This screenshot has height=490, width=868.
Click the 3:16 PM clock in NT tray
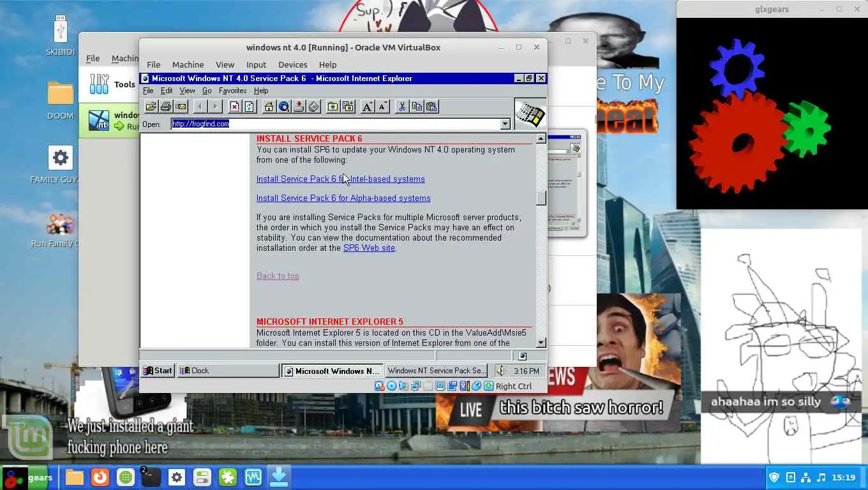(526, 371)
